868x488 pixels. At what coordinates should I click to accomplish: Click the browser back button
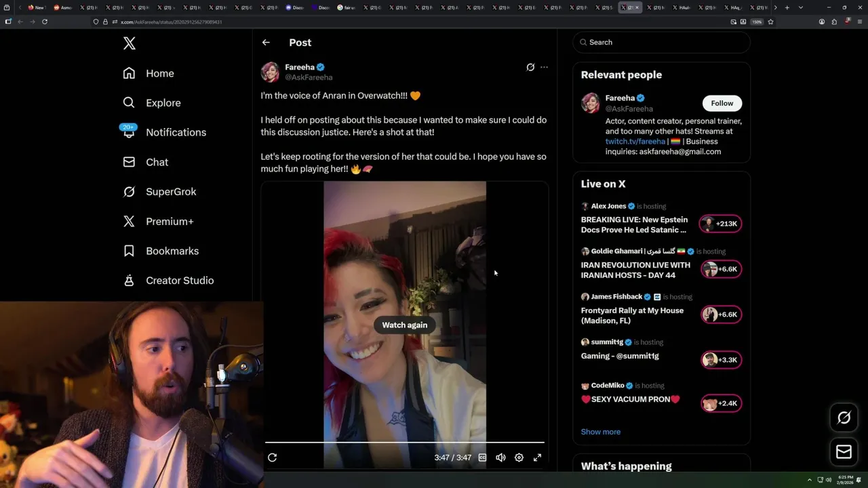tap(20, 22)
